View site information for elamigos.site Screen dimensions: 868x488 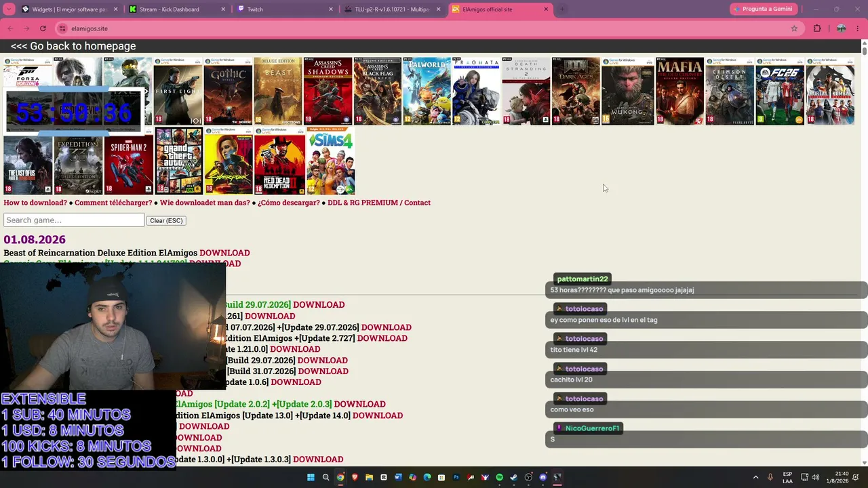(x=62, y=28)
